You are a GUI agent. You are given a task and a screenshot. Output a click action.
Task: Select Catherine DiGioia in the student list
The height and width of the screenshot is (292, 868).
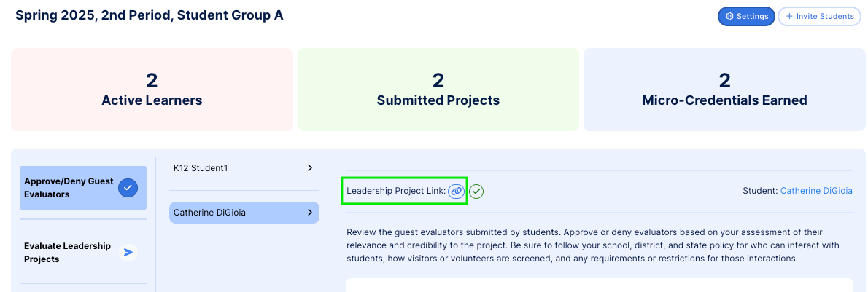[209, 213]
